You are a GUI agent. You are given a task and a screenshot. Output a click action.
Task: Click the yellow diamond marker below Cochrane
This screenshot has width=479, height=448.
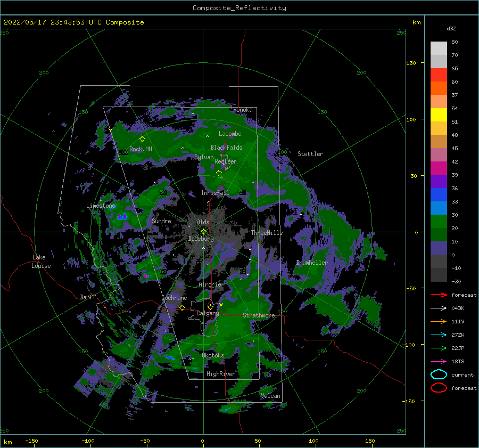coord(182,307)
